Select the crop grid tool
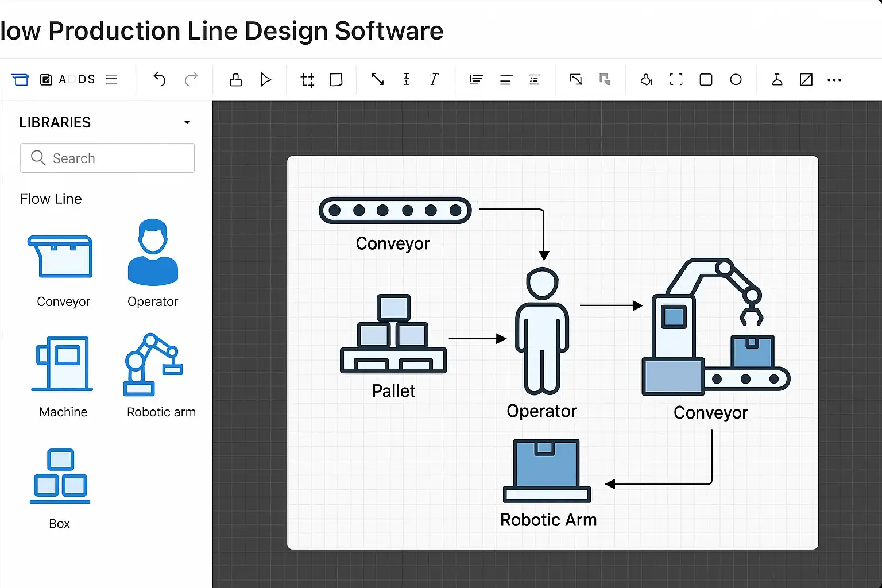The image size is (882, 588). click(x=307, y=80)
